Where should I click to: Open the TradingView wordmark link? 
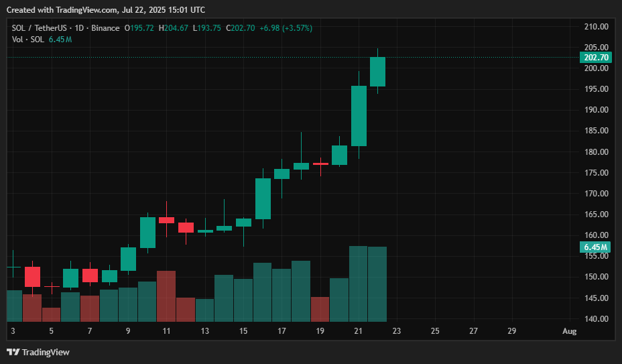coord(46,352)
